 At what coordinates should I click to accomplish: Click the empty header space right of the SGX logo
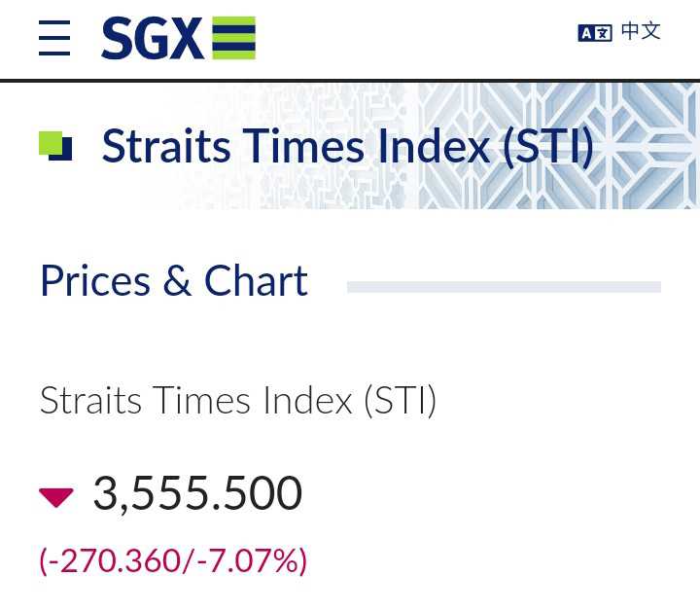coord(408,39)
